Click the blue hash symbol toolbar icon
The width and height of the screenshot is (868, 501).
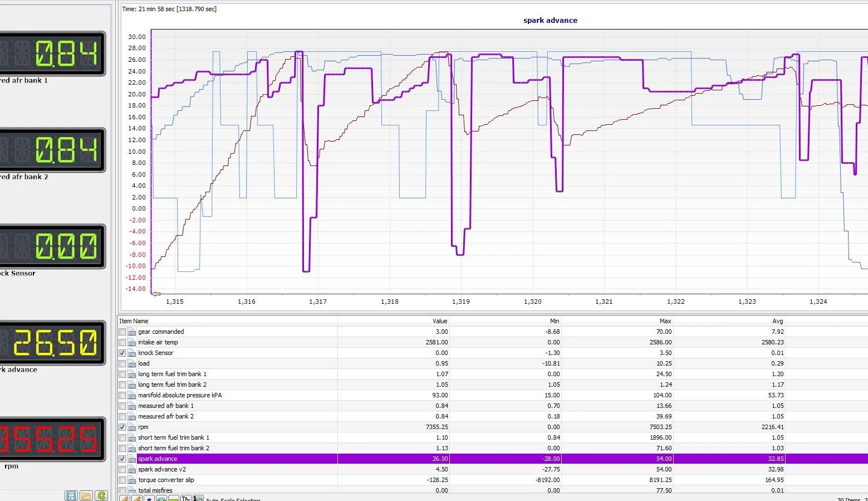(149, 499)
